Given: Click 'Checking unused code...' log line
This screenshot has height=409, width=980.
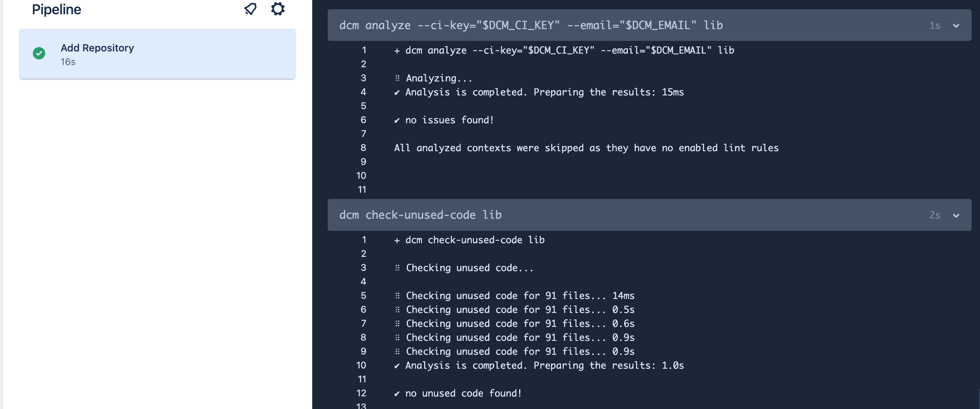Looking at the screenshot, I should tap(464, 268).
